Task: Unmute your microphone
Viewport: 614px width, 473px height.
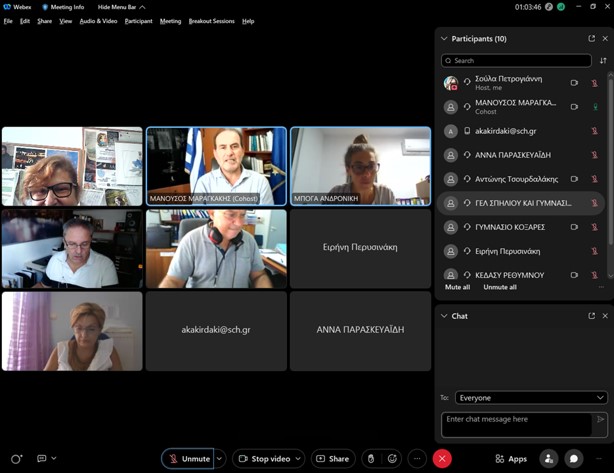Action: tap(189, 458)
